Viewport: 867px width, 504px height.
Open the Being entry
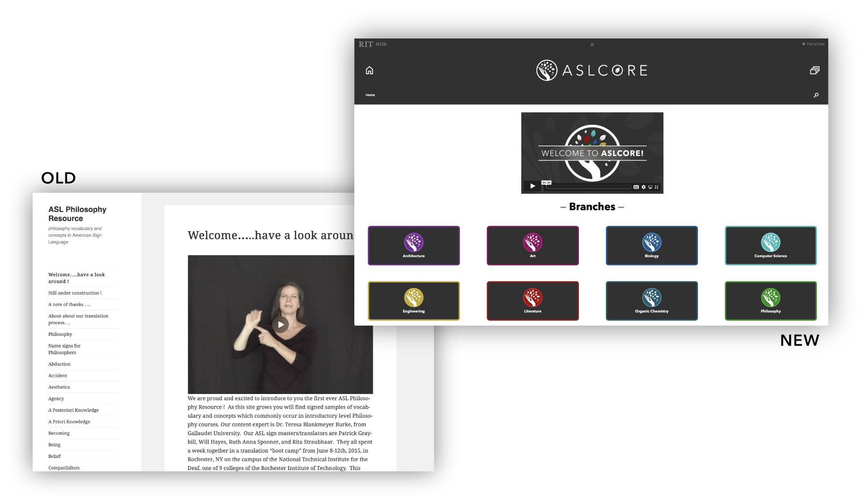(54, 445)
